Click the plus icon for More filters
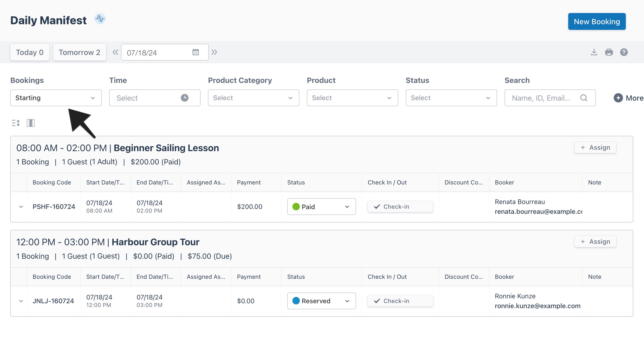The height and width of the screenshot is (354, 644). click(x=618, y=98)
